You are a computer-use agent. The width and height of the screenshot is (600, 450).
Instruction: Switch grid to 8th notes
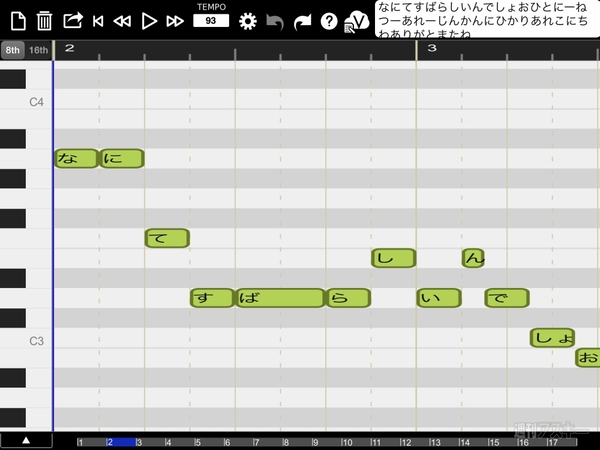pyautogui.click(x=13, y=50)
